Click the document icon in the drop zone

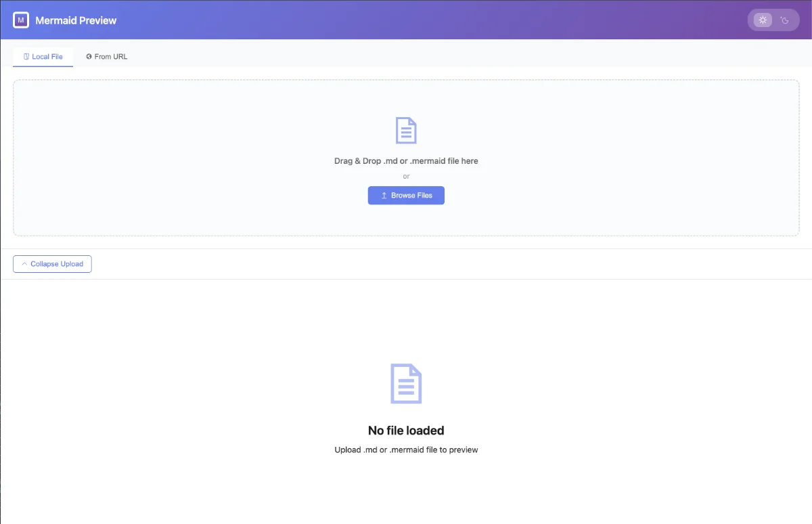coord(406,131)
